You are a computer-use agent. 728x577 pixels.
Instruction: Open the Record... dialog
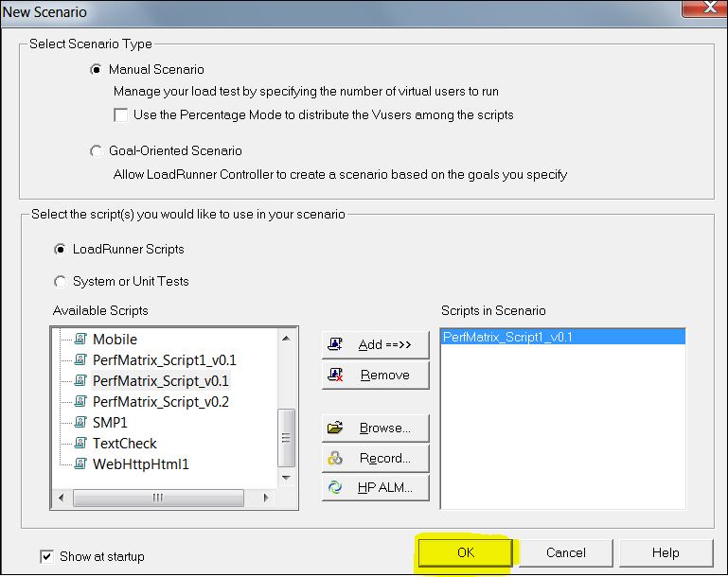click(x=375, y=458)
